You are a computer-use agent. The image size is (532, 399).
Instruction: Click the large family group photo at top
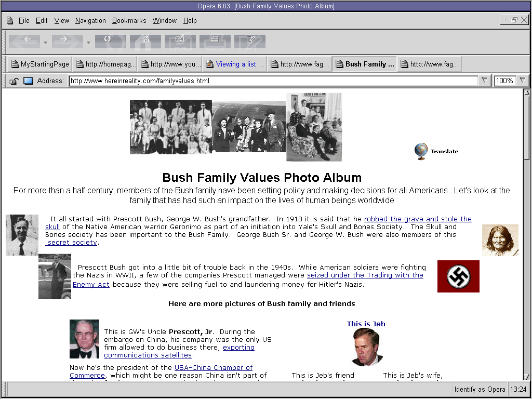pyautogui.click(x=170, y=127)
